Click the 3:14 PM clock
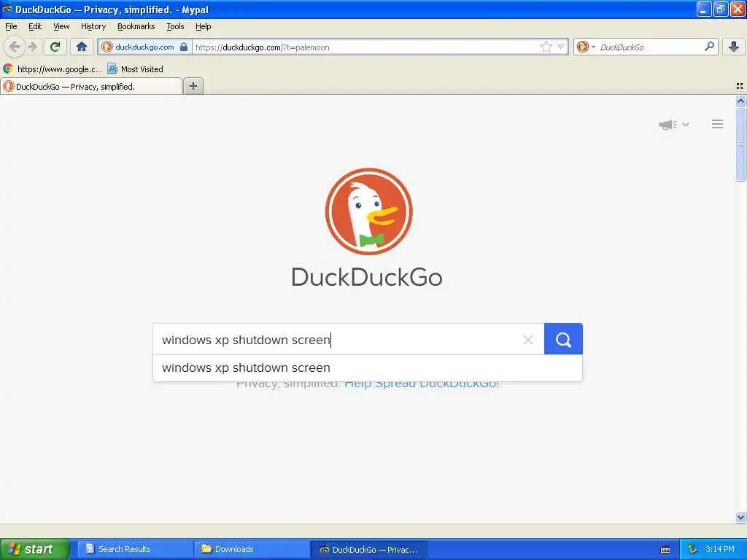Screen dimensions: 747x560 pyautogui.click(x=720, y=549)
